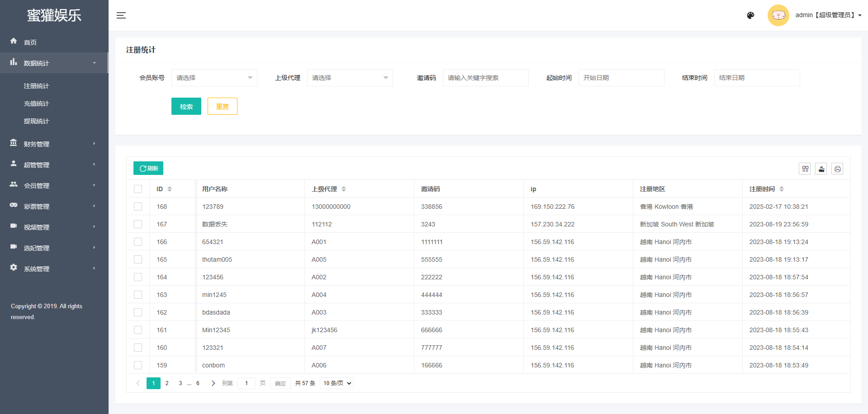Change page size via 10 条/页 dropdown
This screenshot has width=868, height=414.
[x=337, y=383]
